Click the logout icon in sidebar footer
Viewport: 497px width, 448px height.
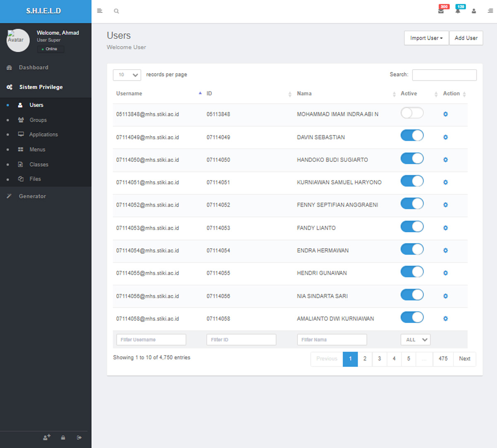click(79, 438)
